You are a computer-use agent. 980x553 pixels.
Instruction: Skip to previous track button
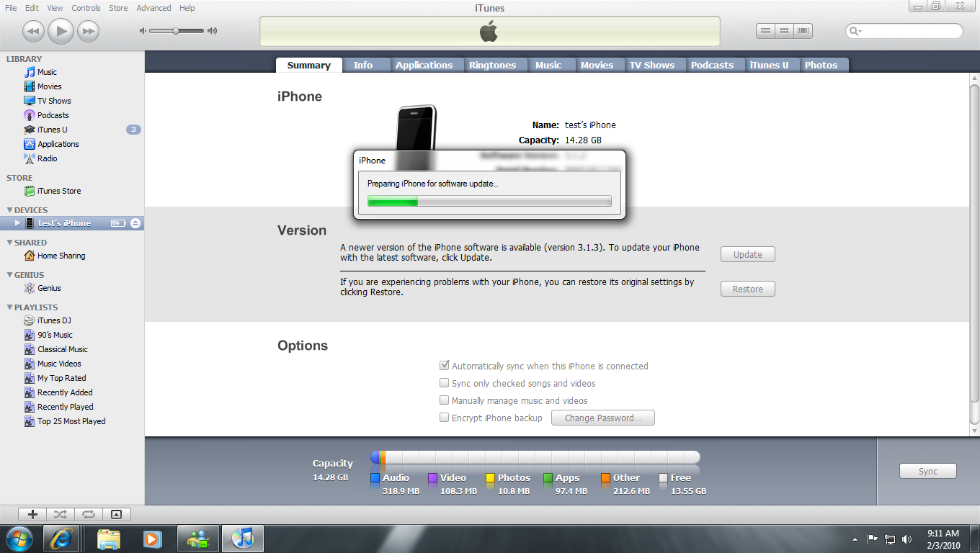[x=33, y=31]
